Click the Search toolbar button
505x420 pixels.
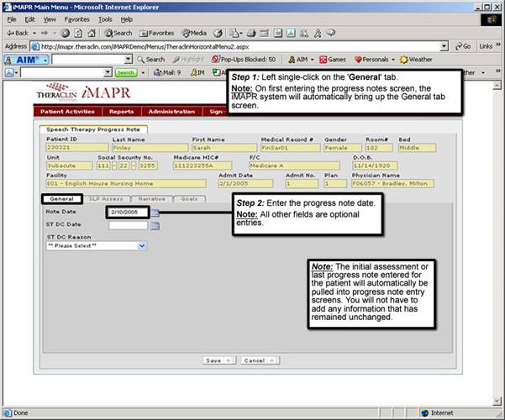click(x=118, y=32)
